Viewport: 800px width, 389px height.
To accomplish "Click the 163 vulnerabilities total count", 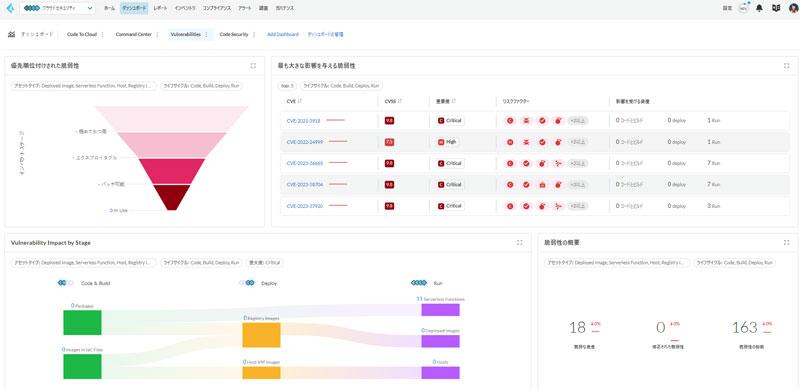I will pos(744,327).
